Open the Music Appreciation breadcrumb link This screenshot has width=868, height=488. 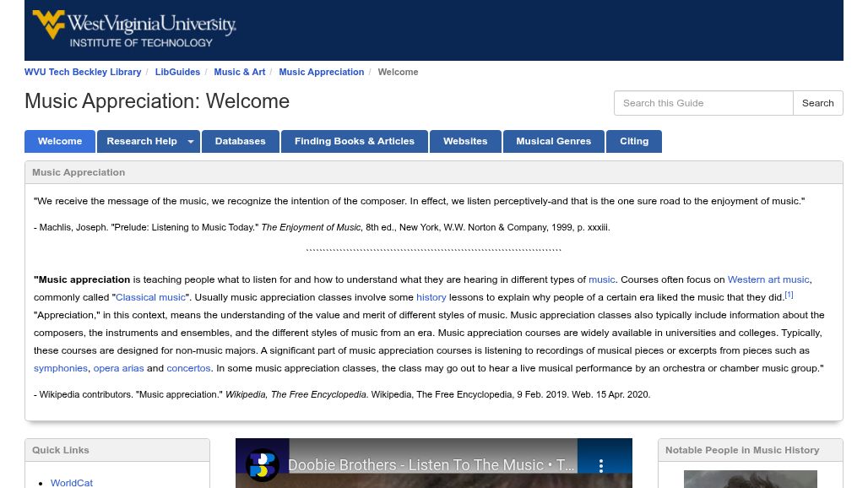322,72
